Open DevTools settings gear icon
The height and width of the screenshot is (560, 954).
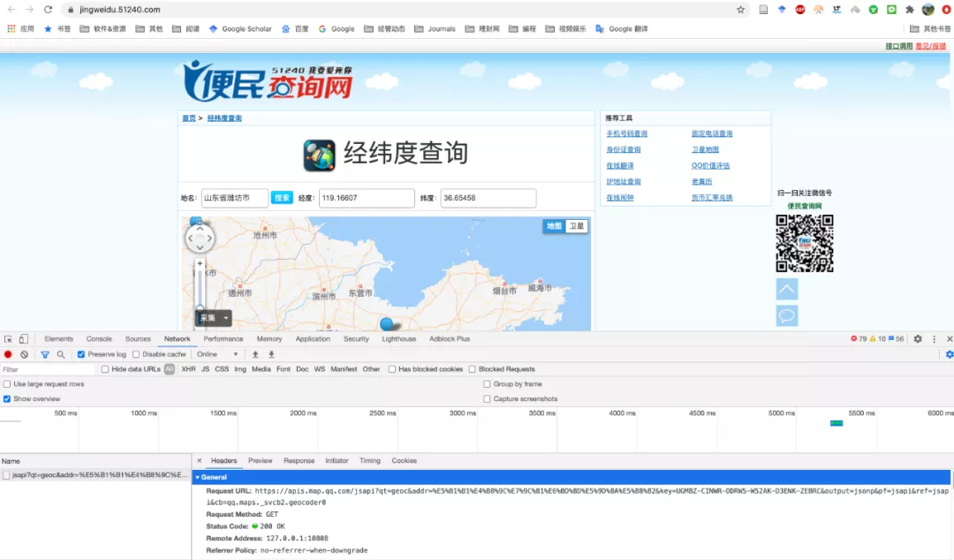click(x=918, y=339)
